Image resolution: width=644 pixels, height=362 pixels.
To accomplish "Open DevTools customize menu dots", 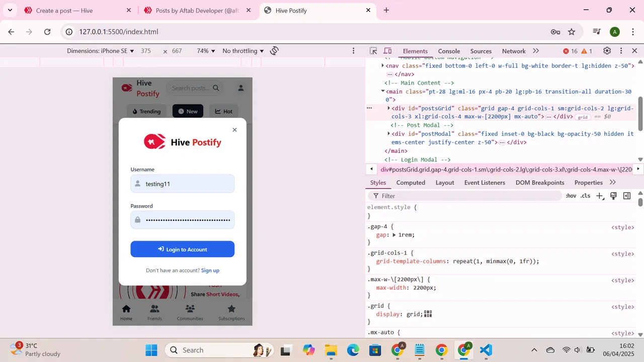I will point(621,51).
